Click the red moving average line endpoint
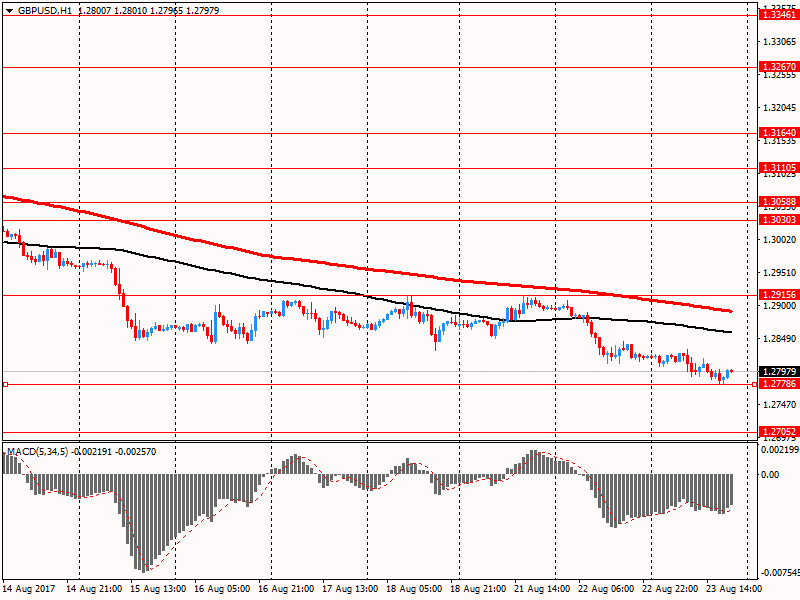 click(x=731, y=311)
